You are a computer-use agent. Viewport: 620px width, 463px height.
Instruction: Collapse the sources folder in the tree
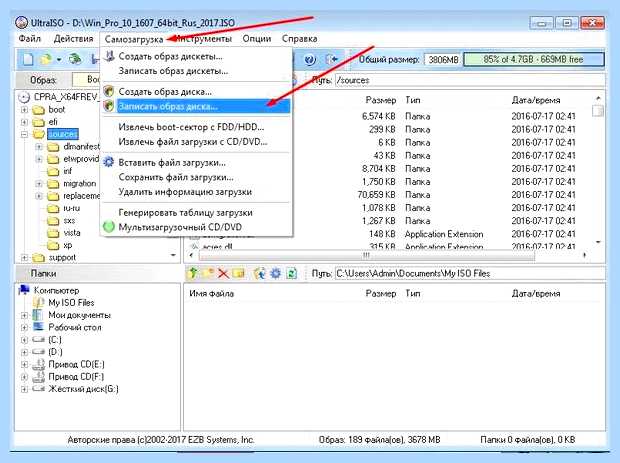click(24, 134)
